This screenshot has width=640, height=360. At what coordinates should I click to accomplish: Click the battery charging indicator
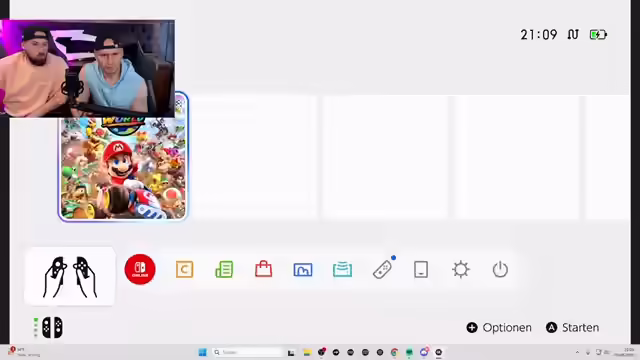(x=598, y=35)
